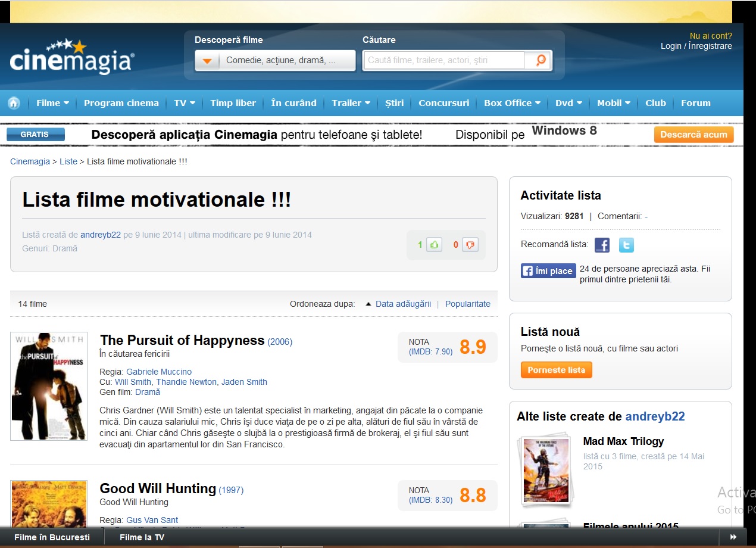
Task: Click the Nu ai cont? text
Action: pyautogui.click(x=711, y=36)
